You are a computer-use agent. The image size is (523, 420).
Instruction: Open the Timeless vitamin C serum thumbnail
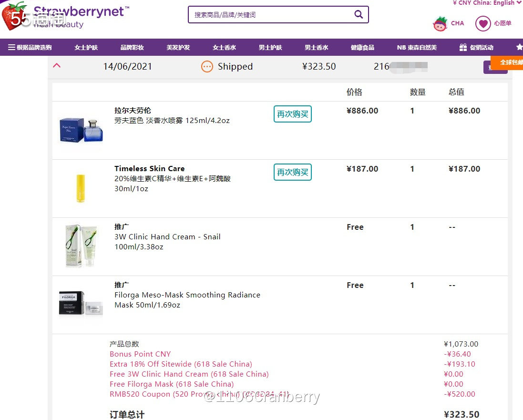(x=81, y=188)
